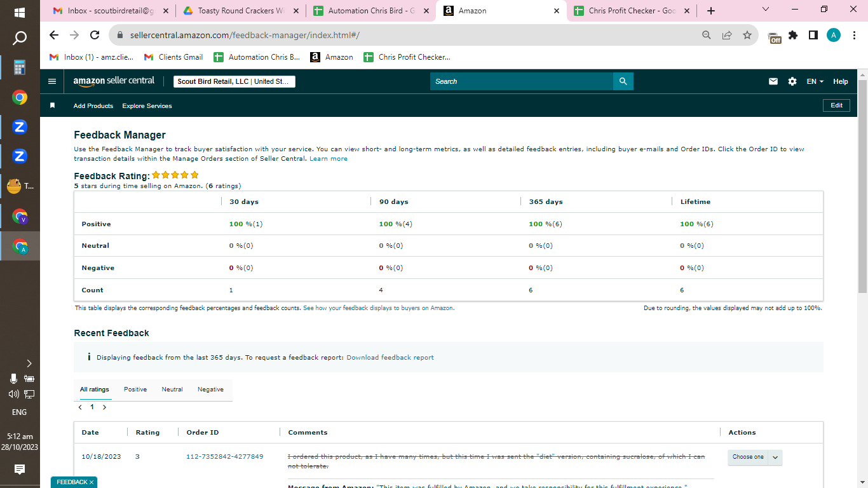Show only Positive feedback
Viewport: 868px width, 488px height.
[x=135, y=390]
